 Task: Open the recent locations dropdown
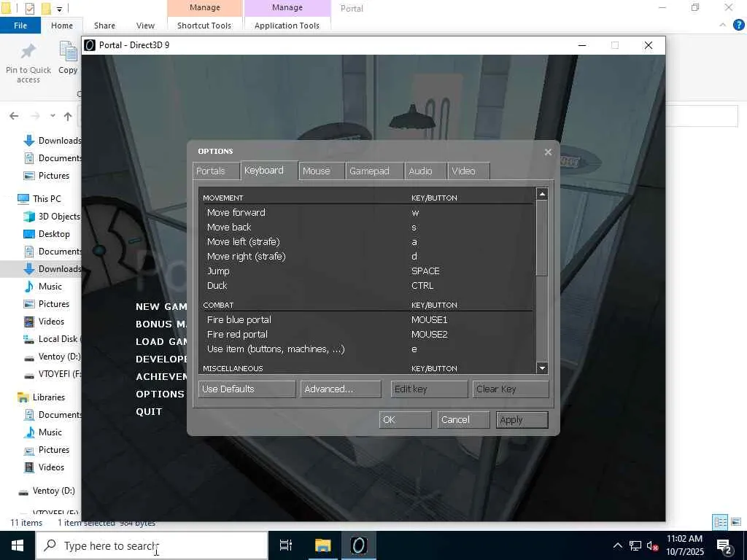click(53, 116)
